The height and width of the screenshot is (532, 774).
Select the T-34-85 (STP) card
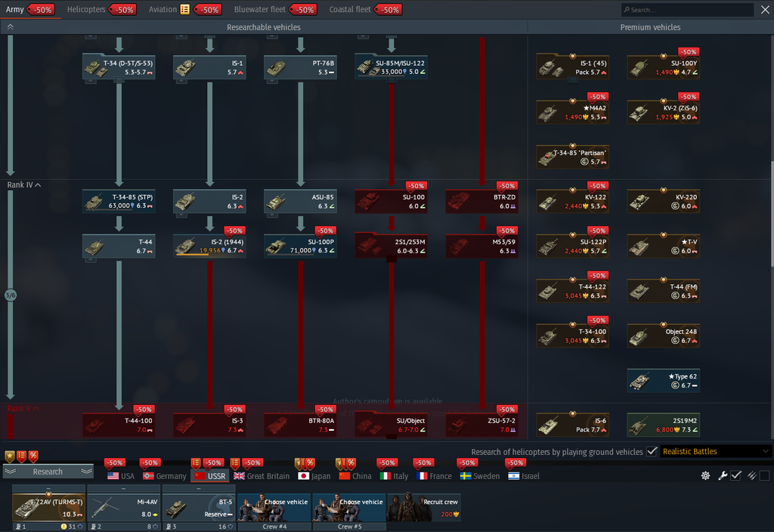[x=119, y=201]
